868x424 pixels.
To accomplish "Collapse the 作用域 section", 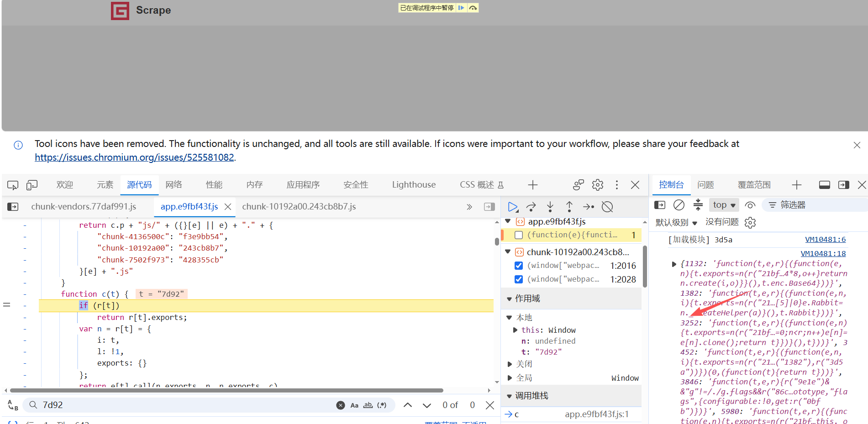I will [509, 299].
